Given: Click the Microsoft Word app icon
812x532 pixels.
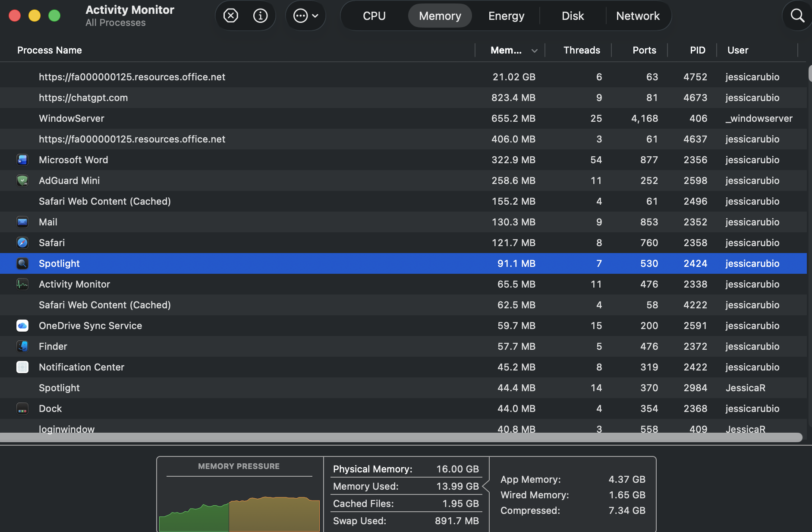Looking at the screenshot, I should (x=22, y=160).
